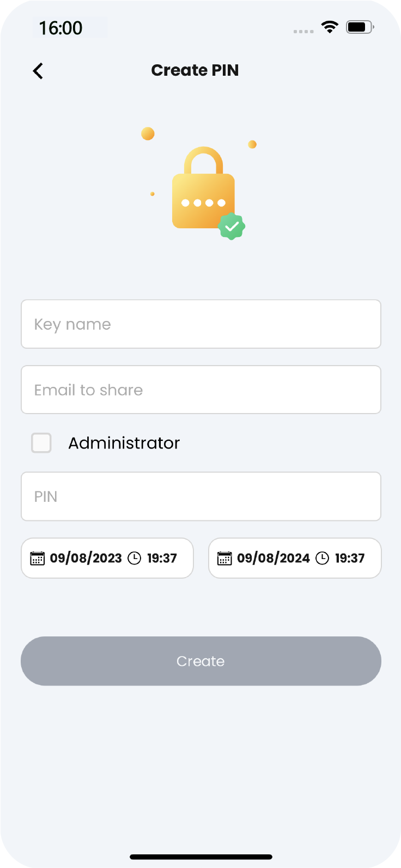Go back using the left chevron arrow

click(x=38, y=71)
